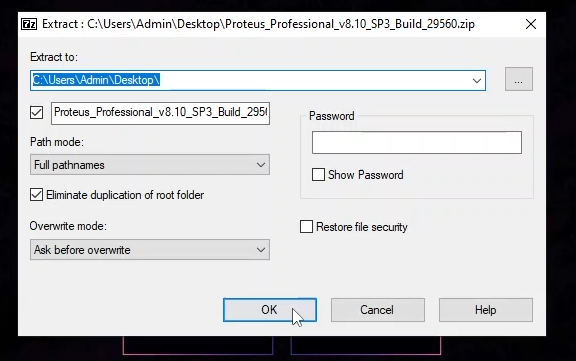Open the 'Ask before overwrite' dropdown

[150, 250]
